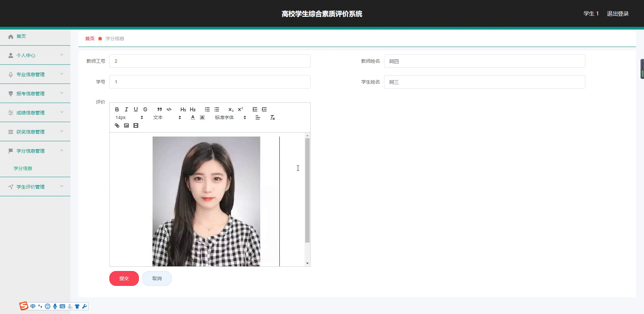Open the 标准字体 font family dropdown
This screenshot has height=314, width=644.
pyautogui.click(x=230, y=117)
